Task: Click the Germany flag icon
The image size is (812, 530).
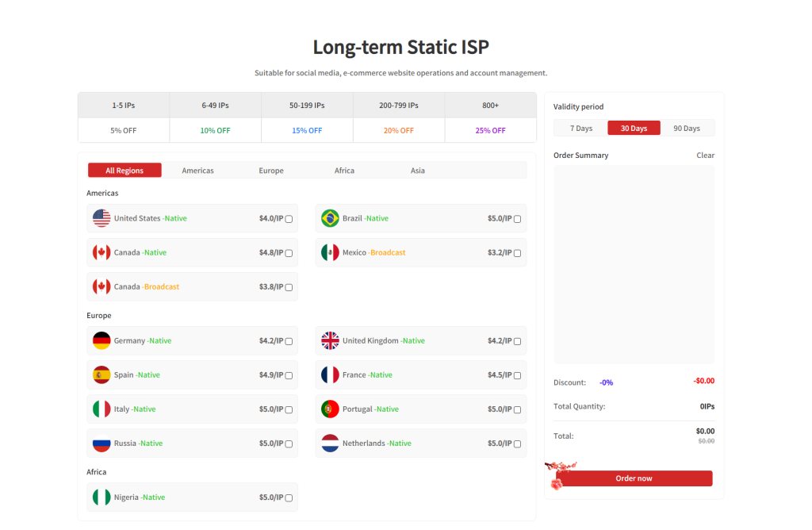Action: 101,340
